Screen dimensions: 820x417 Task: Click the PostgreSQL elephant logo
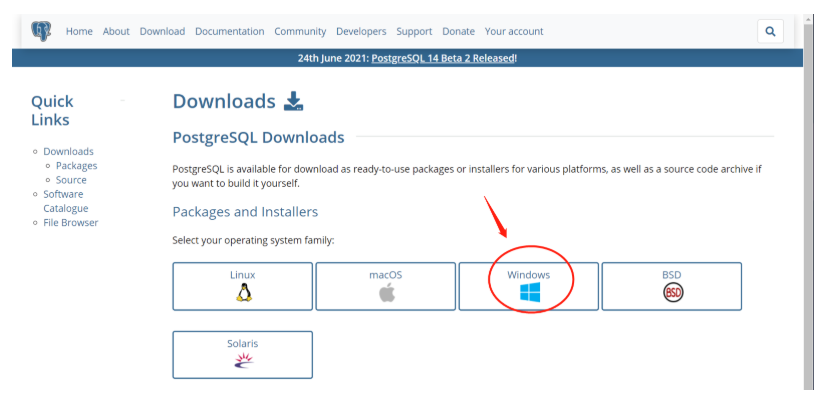point(41,31)
